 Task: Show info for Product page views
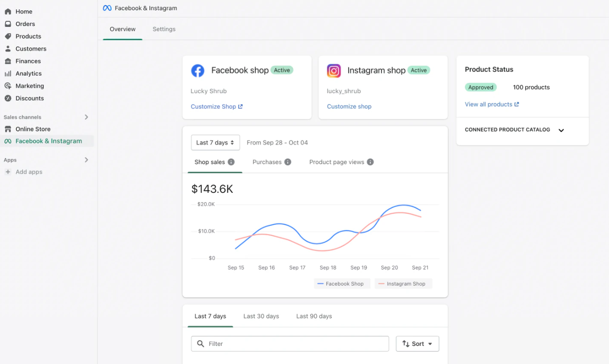(370, 162)
